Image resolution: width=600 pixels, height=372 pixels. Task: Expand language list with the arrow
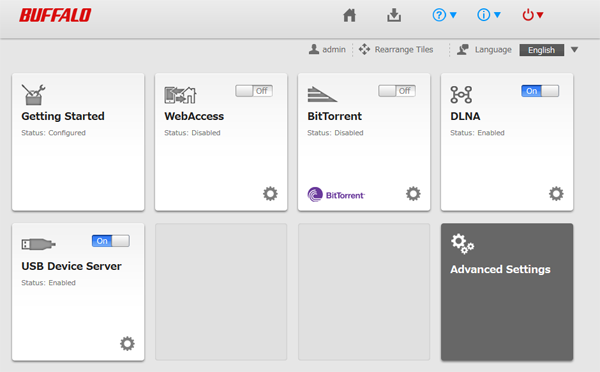tap(574, 50)
